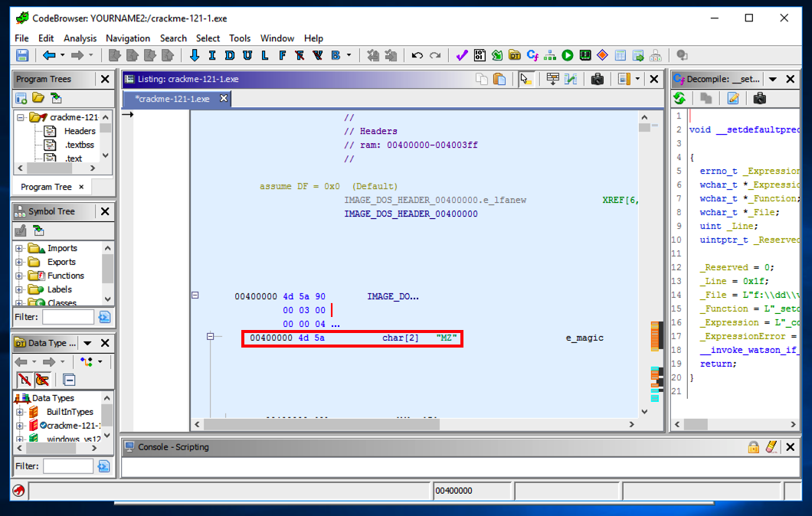Image resolution: width=812 pixels, height=516 pixels.
Task: Select the Program Tree tab
Action: click(46, 187)
